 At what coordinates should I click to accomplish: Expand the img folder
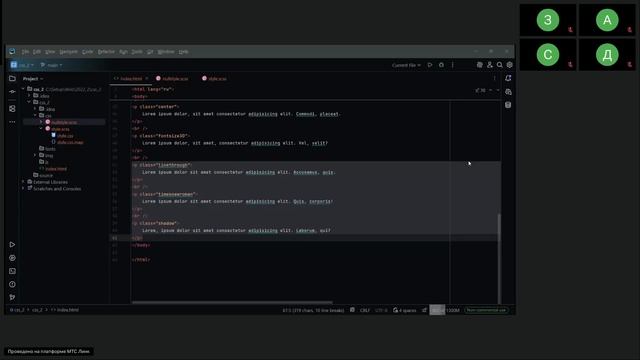(x=35, y=155)
